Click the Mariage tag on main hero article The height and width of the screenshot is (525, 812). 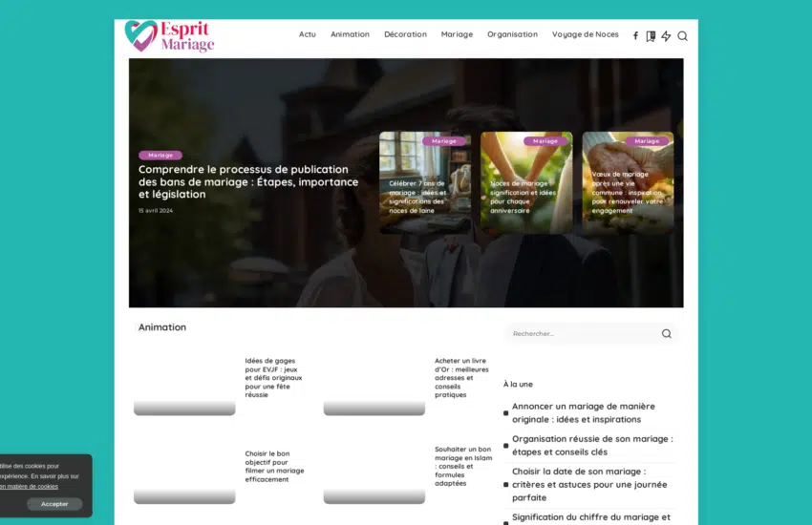point(160,155)
